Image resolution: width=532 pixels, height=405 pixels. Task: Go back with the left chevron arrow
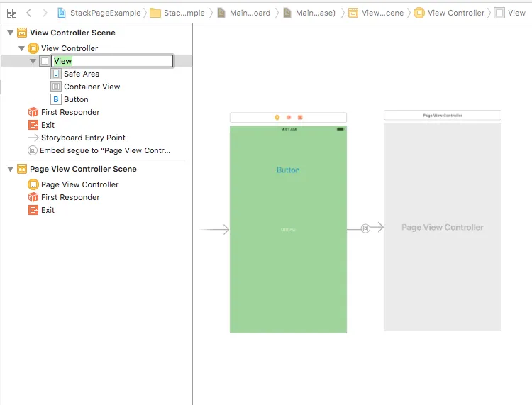(29, 13)
